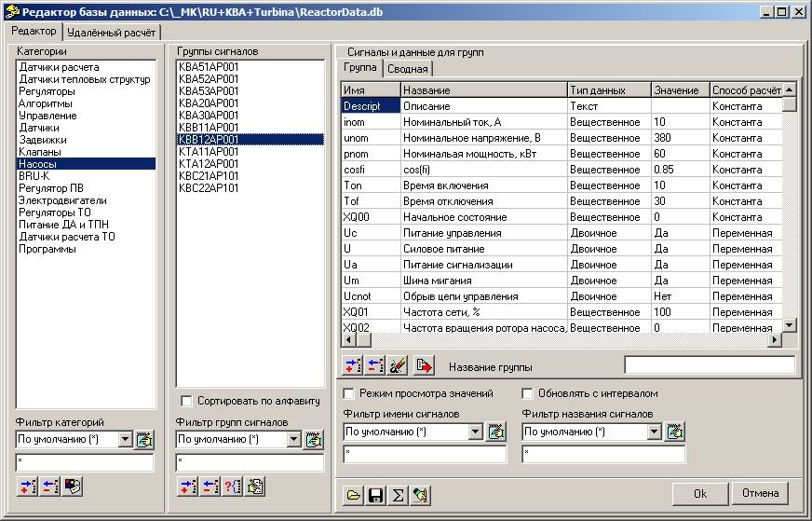Click the question-mark icon below signal groups
Image resolution: width=812 pixels, height=521 pixels.
pos(232,486)
